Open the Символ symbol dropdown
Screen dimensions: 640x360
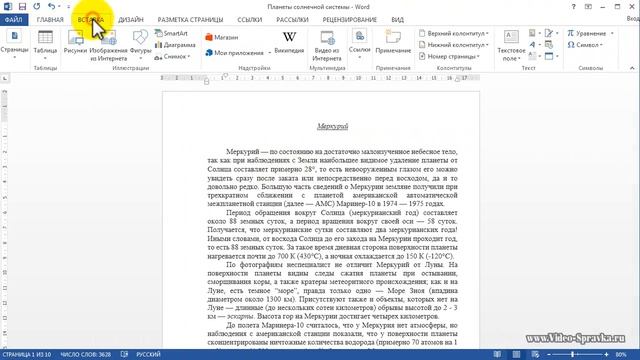coord(585,45)
